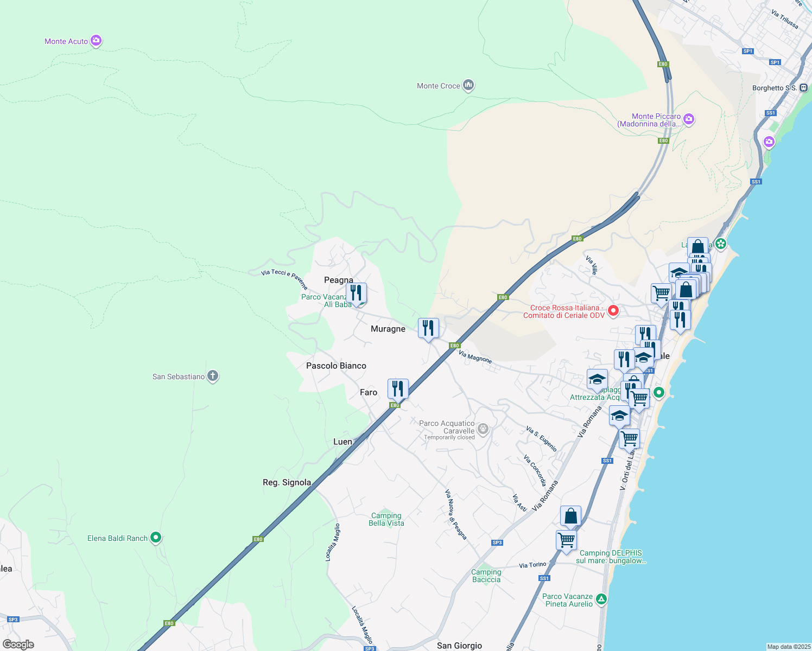Click the Monte Acuto camera marker
Screen dimensions: 812x651
click(x=96, y=41)
